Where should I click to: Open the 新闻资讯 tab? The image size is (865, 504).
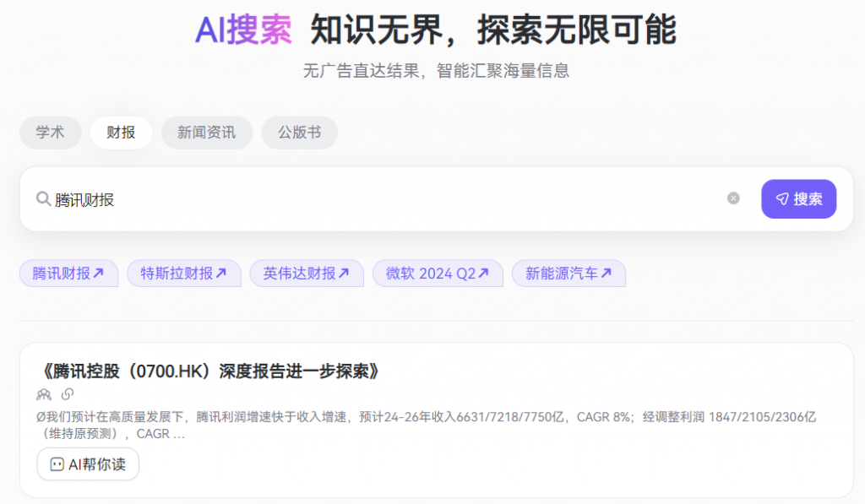click(206, 133)
